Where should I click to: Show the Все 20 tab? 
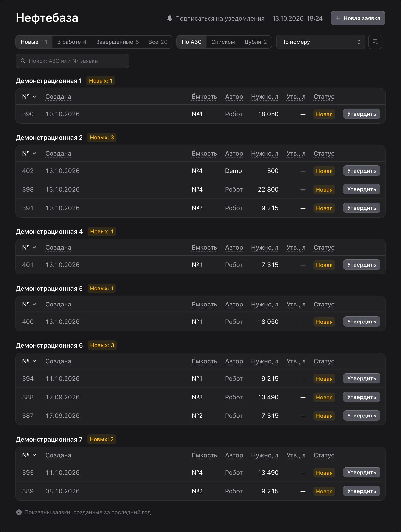pos(158,42)
